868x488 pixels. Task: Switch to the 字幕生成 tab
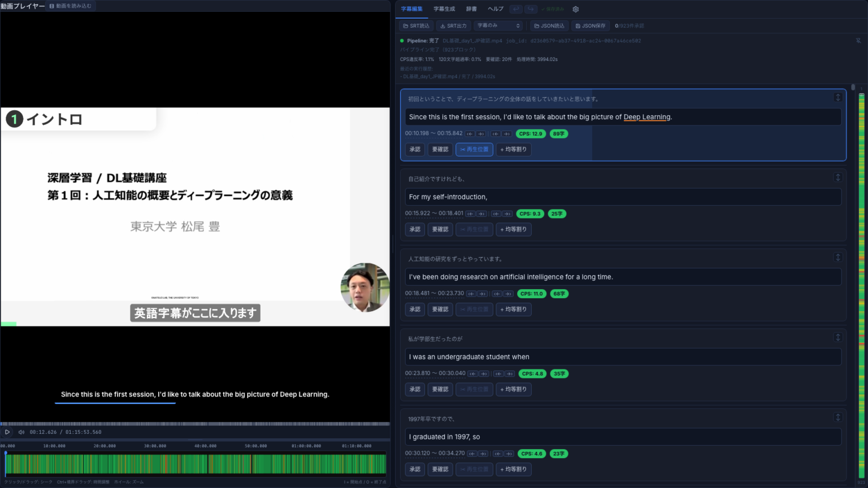point(444,9)
